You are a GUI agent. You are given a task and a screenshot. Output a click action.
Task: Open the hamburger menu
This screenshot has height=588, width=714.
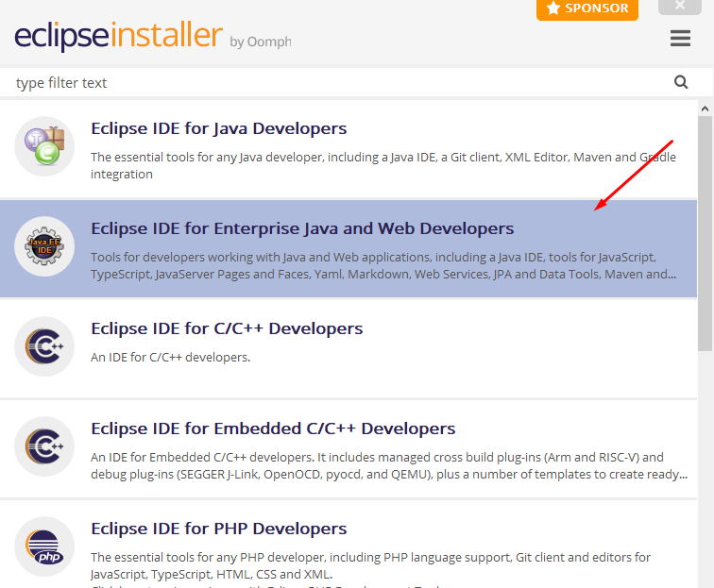680,38
